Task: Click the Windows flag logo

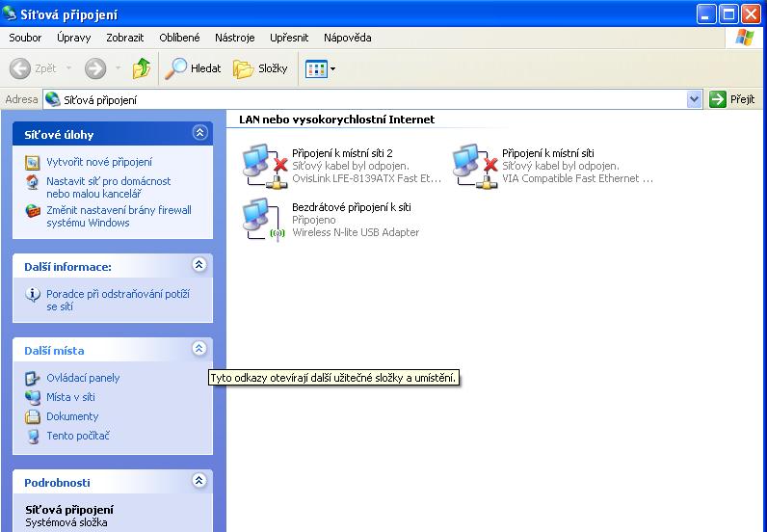Action: coord(745,38)
